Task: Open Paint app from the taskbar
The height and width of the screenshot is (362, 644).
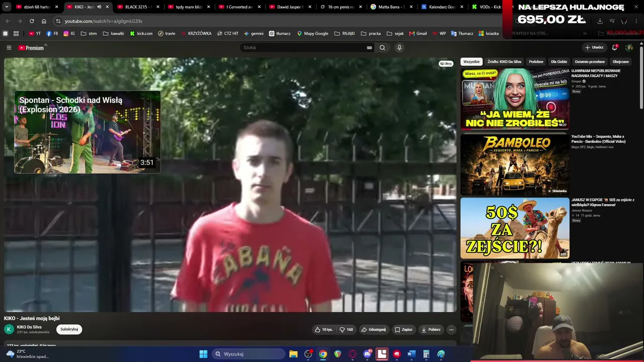Action: pos(441,354)
